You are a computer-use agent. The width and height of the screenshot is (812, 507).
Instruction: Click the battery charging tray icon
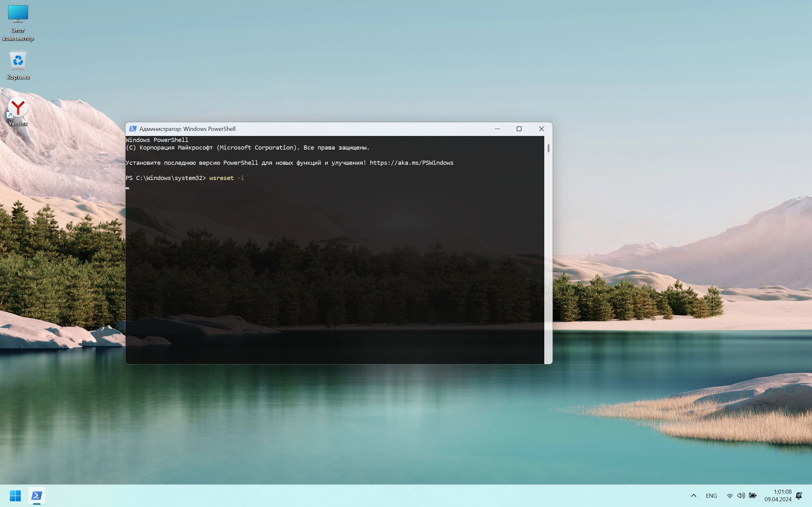click(x=753, y=496)
